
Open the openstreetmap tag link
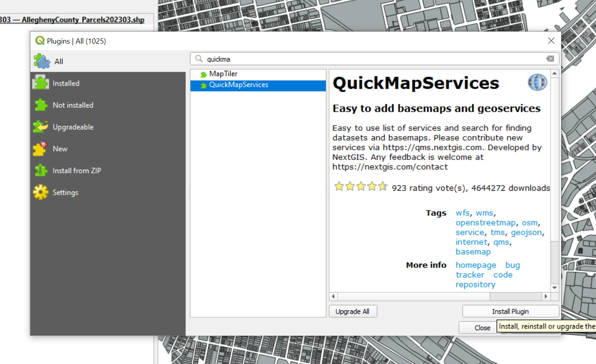(486, 223)
